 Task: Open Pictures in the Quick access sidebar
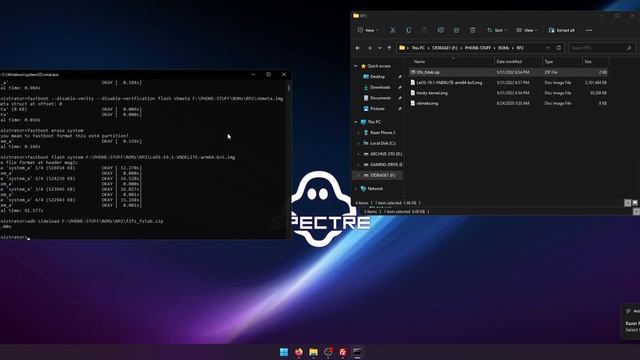(x=377, y=109)
